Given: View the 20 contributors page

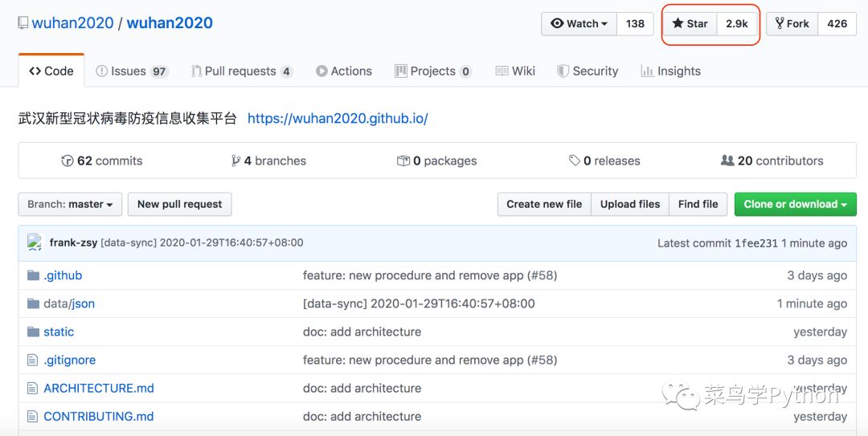Looking at the screenshot, I should pyautogui.click(x=772, y=161).
